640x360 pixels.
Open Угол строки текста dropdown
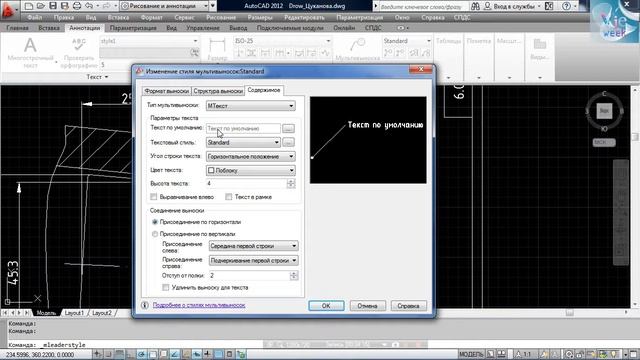[251, 156]
